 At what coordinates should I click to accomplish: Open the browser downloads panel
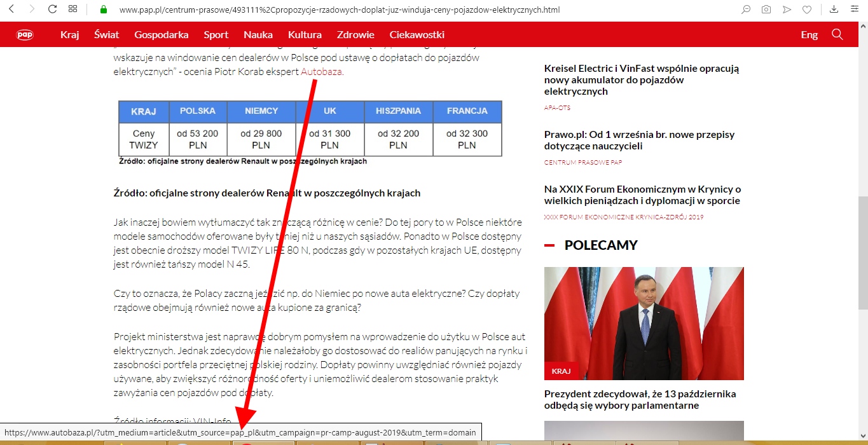(834, 10)
